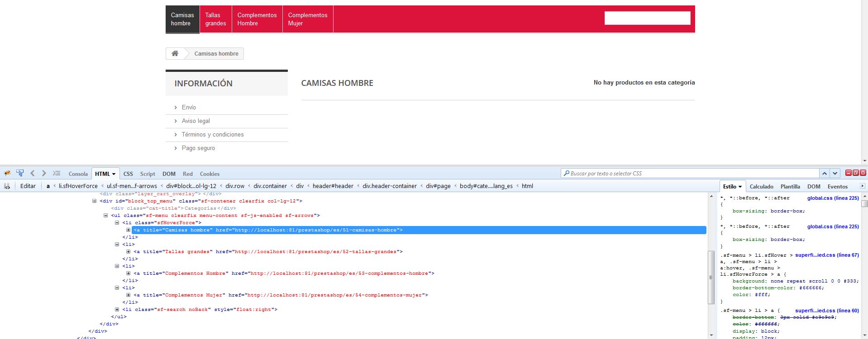Image resolution: width=868 pixels, height=339 pixels.
Task: Go forward in Firebug panel history
Action: click(x=44, y=173)
